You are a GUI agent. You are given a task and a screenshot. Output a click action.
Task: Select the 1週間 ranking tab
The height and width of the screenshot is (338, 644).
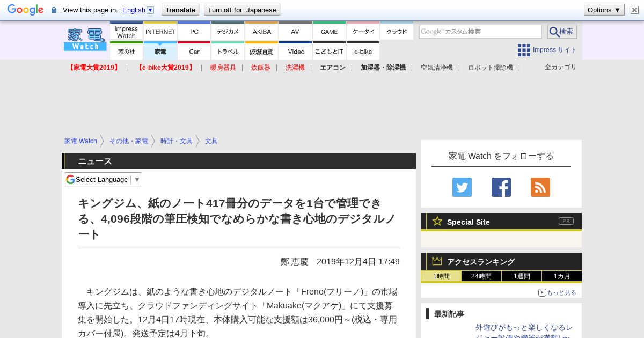tap(522, 276)
